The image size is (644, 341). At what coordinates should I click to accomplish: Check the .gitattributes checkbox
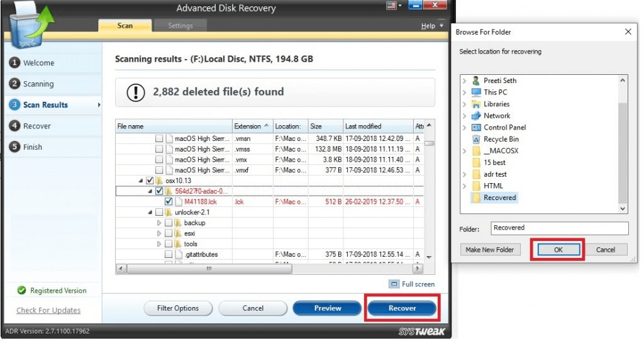coord(169,254)
